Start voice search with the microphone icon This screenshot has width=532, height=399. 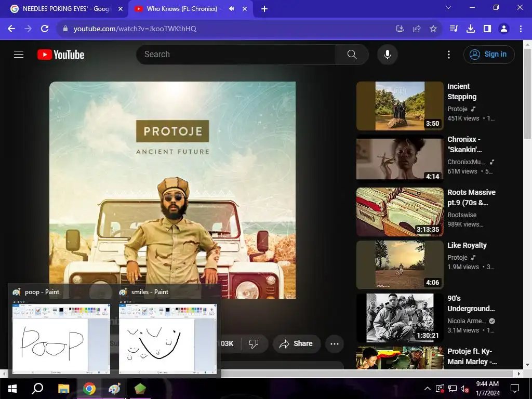(x=387, y=54)
